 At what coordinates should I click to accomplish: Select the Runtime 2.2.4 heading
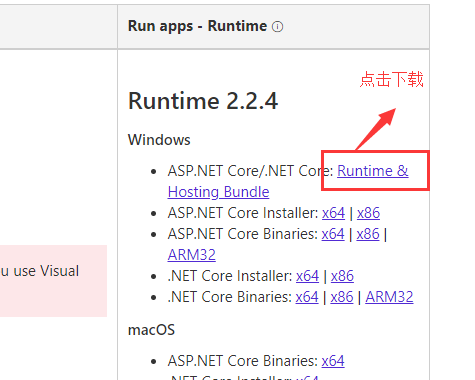pyautogui.click(x=203, y=101)
